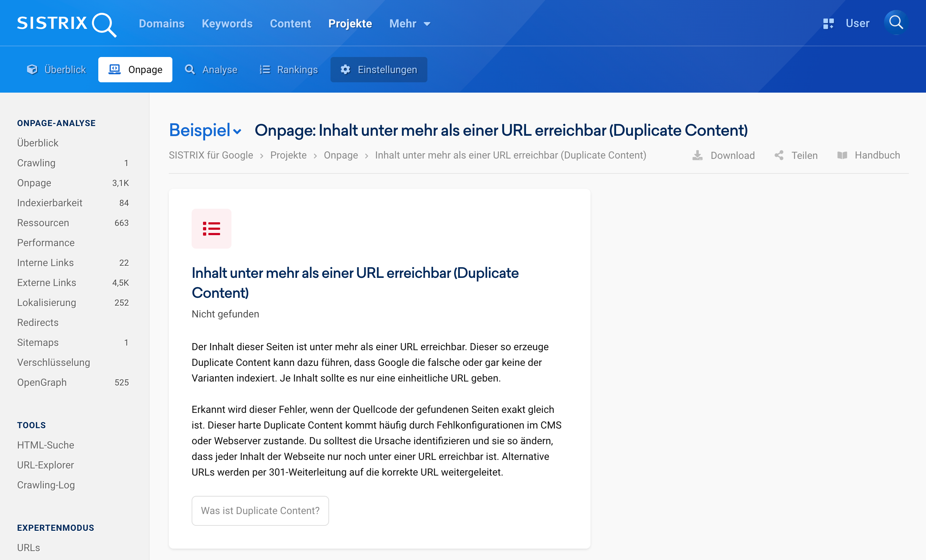Click the dashboard grid icon beside User
Screen dimensions: 926x560
828,24
